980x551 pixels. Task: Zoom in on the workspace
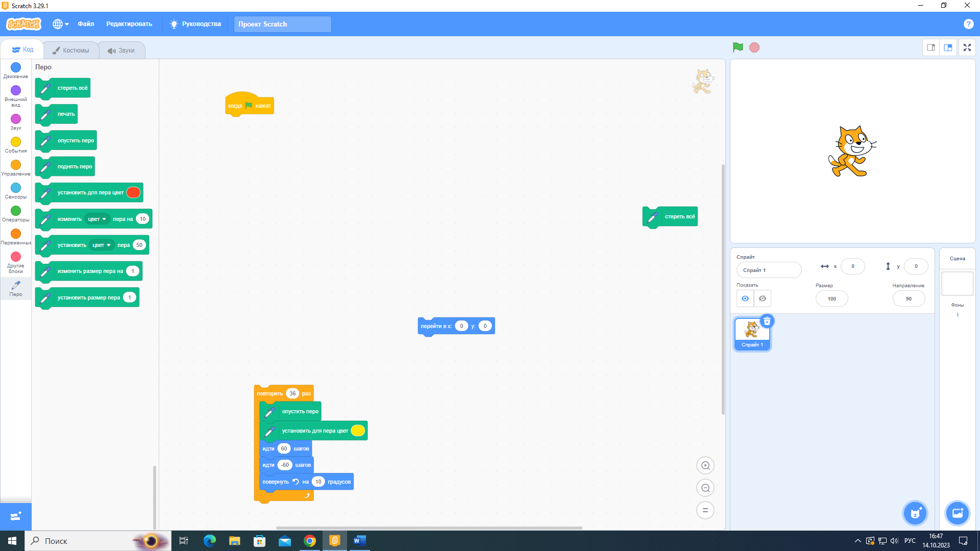click(705, 465)
